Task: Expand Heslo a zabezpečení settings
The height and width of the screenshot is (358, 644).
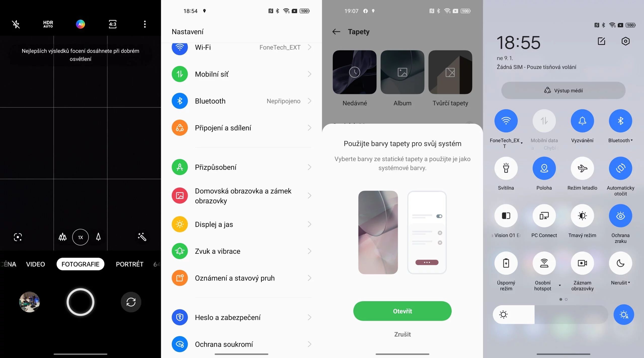Action: [x=242, y=317]
